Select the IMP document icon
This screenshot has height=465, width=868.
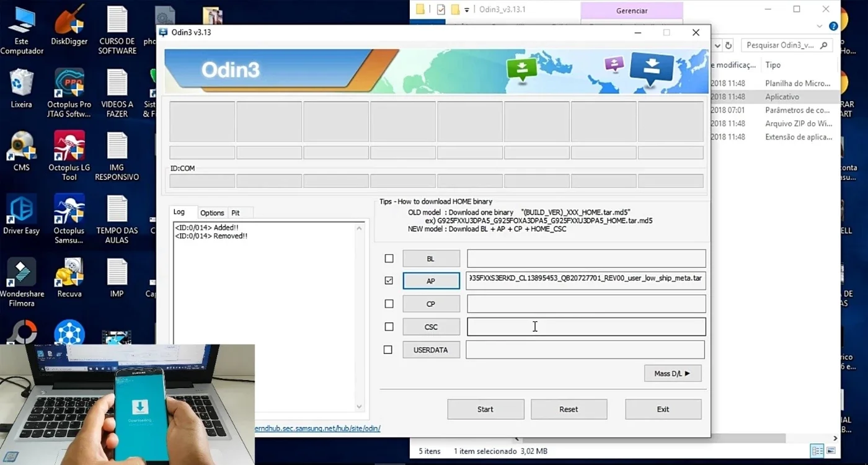click(x=117, y=278)
